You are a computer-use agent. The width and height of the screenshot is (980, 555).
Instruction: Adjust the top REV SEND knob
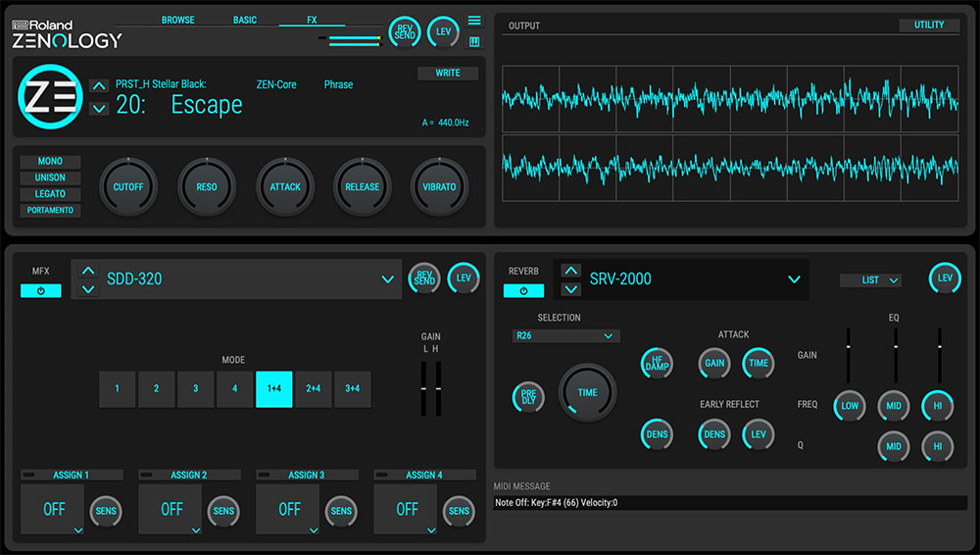point(405,32)
